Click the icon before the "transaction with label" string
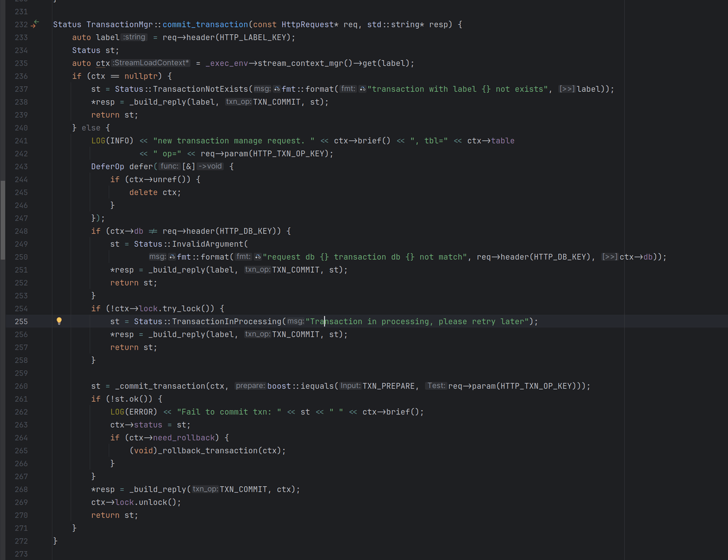This screenshot has height=560, width=728. [362, 89]
